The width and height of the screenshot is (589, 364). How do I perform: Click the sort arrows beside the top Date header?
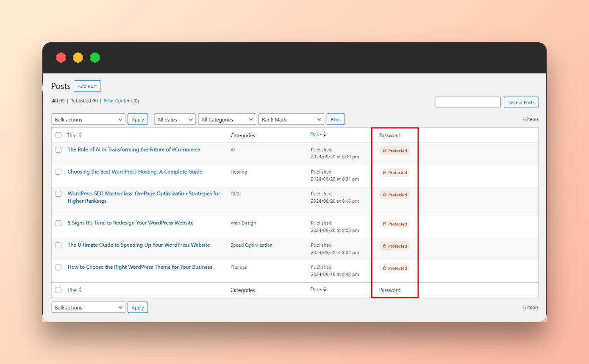coord(325,135)
